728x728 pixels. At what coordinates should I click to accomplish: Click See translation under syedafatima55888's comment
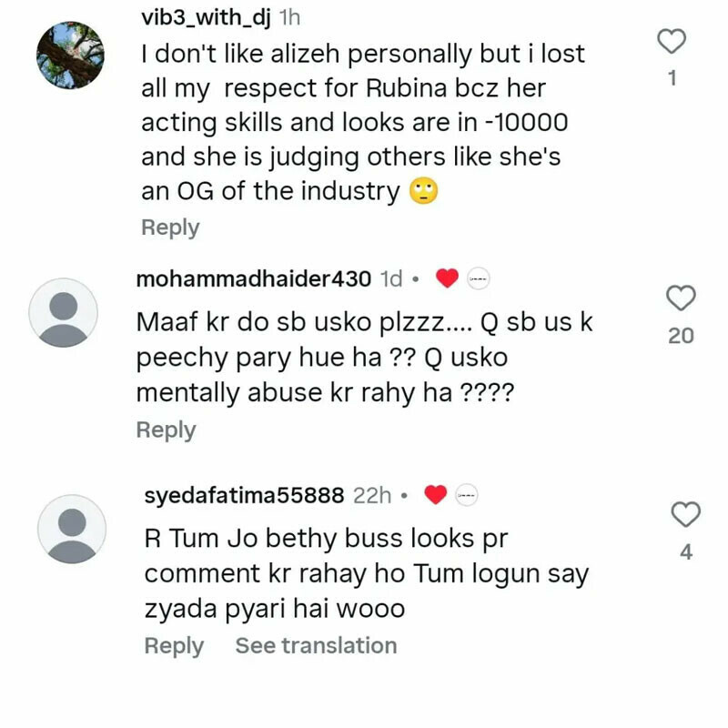click(x=316, y=646)
